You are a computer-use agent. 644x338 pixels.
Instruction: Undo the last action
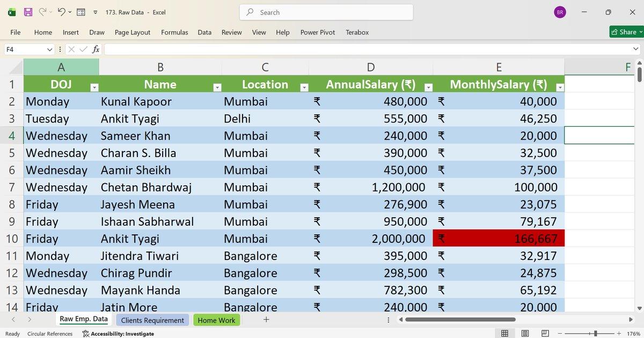(61, 12)
